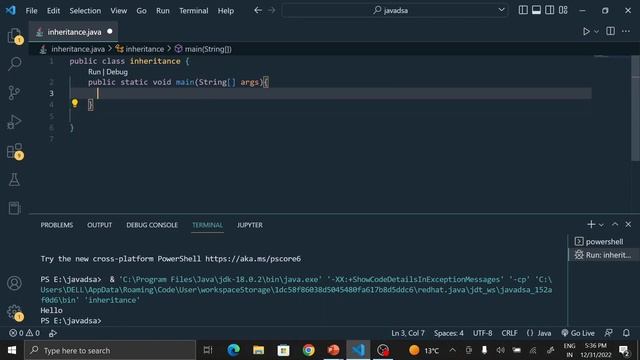The height and width of the screenshot is (360, 640).
Task: Open Google Chrome from taskbar
Action: (x=309, y=350)
